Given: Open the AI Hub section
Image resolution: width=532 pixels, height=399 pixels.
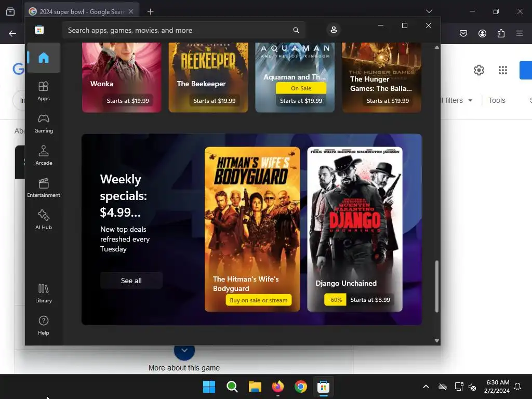Looking at the screenshot, I should 44,220.
